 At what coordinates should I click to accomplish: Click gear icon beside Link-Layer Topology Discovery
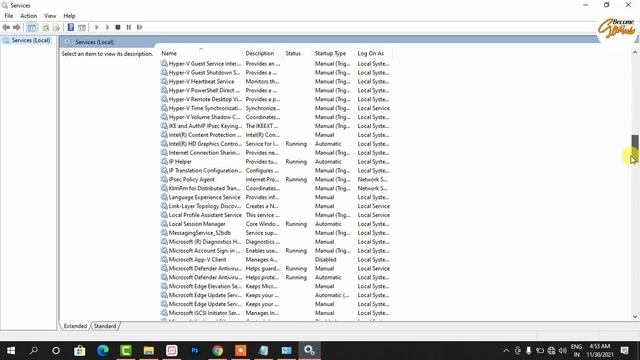click(164, 206)
